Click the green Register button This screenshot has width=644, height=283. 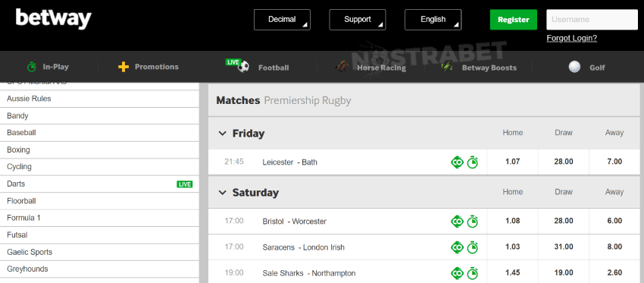click(514, 20)
